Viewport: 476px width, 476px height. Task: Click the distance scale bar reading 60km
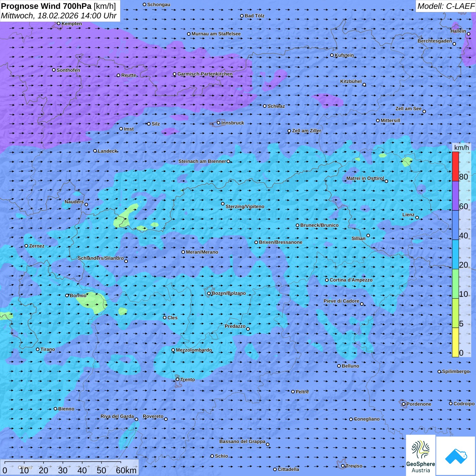click(69, 468)
